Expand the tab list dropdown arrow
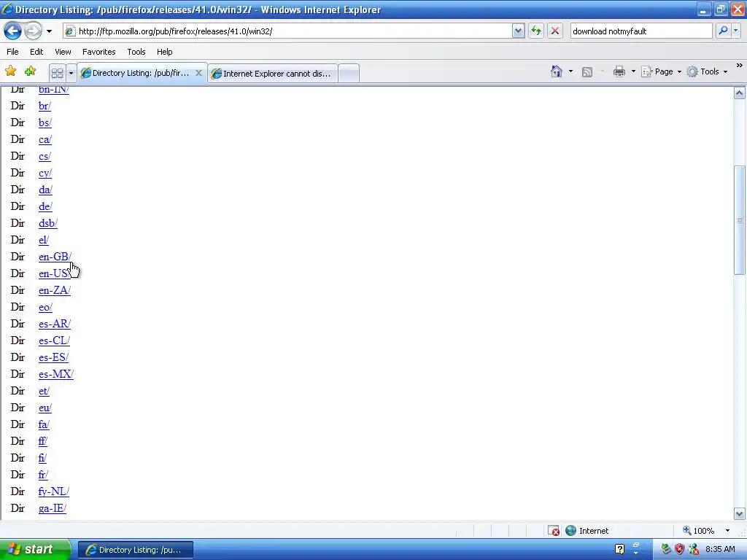Viewport: 747px width, 560px height. point(71,74)
